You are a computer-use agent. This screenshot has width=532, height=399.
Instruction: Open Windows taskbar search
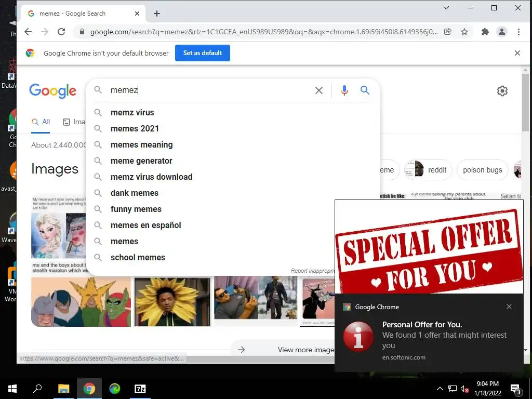click(x=37, y=389)
